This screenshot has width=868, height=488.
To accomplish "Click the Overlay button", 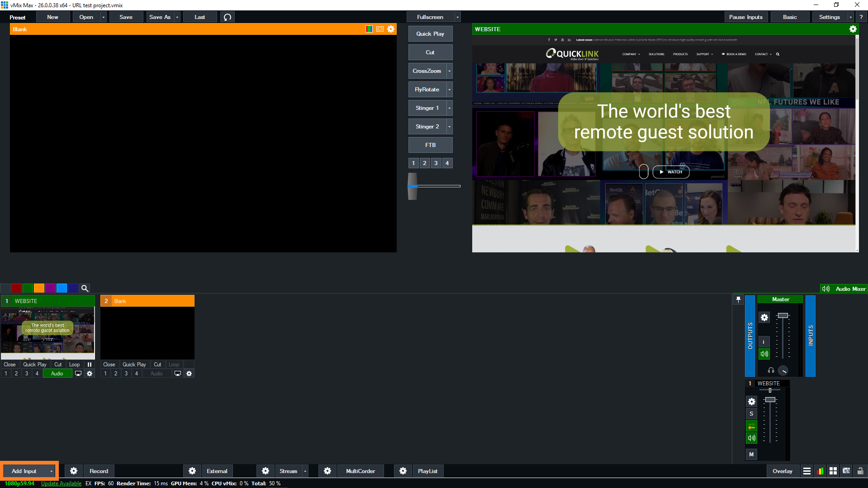I will point(783,471).
